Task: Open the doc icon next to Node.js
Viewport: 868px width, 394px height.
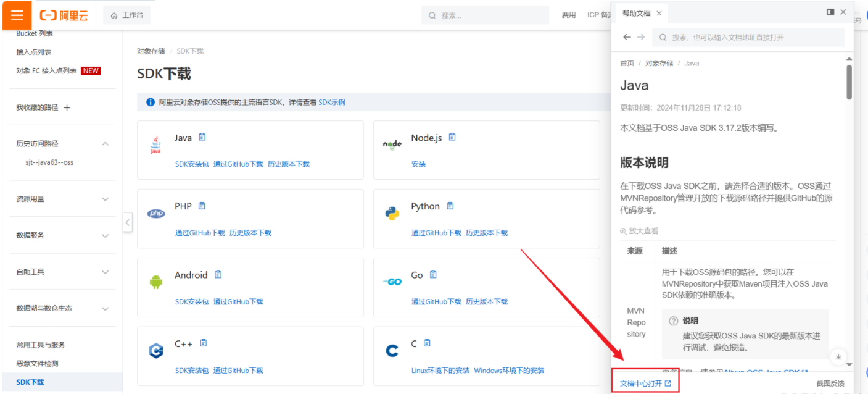Action: click(x=452, y=137)
